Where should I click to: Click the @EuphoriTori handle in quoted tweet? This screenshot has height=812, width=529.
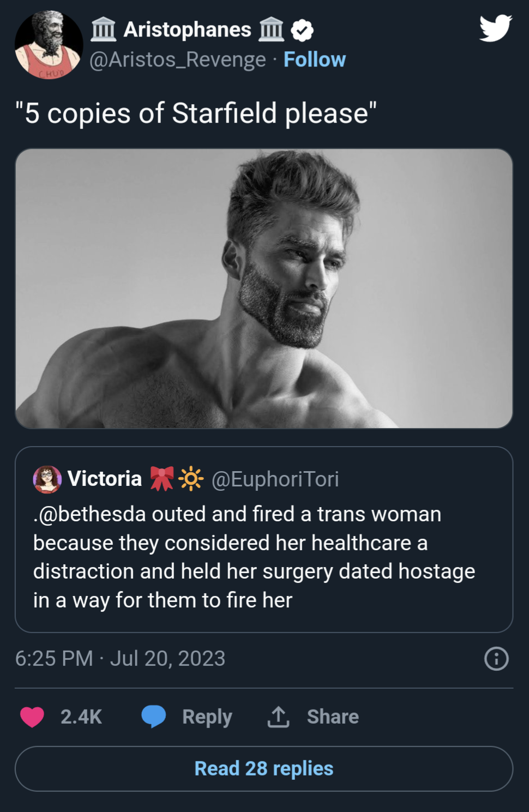click(275, 479)
